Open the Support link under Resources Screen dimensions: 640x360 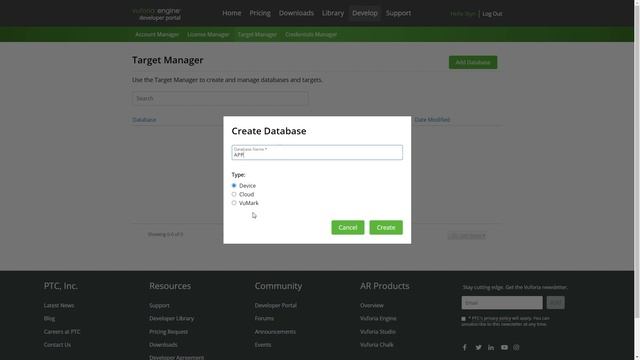tap(159, 305)
